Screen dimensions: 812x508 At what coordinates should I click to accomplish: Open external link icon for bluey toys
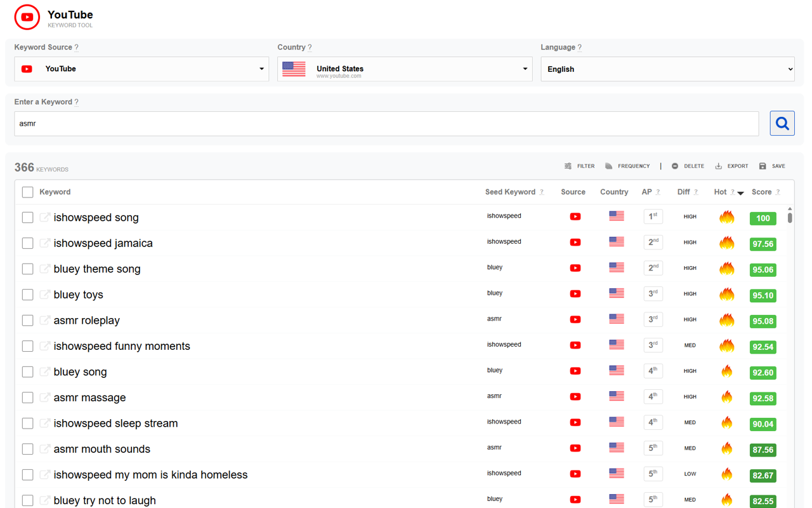click(x=45, y=294)
